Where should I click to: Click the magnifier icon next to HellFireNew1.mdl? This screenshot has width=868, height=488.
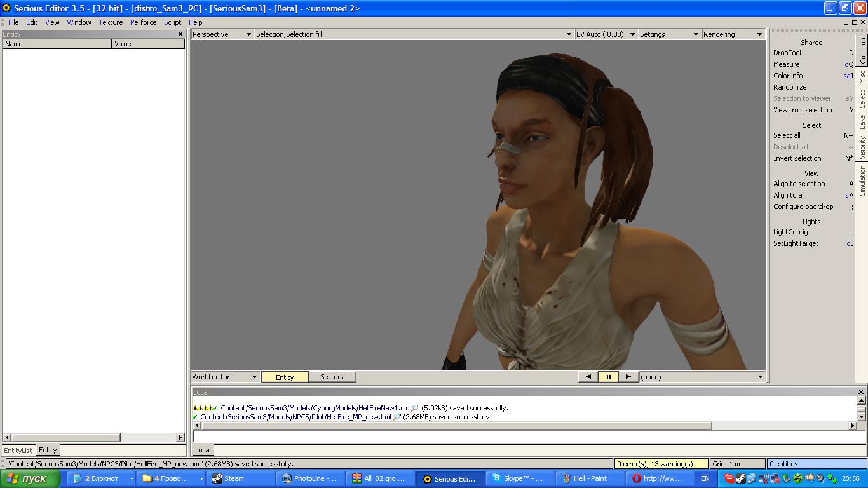coord(416,408)
